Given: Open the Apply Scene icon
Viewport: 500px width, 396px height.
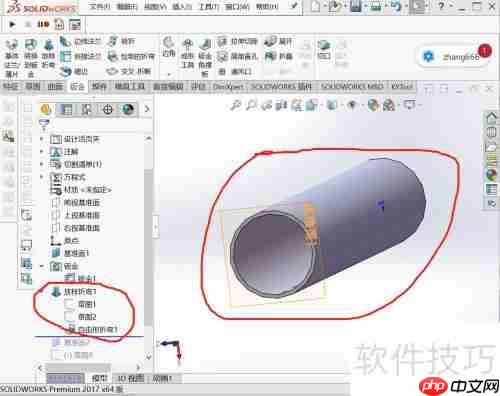Looking at the screenshot, I should pos(388,105).
